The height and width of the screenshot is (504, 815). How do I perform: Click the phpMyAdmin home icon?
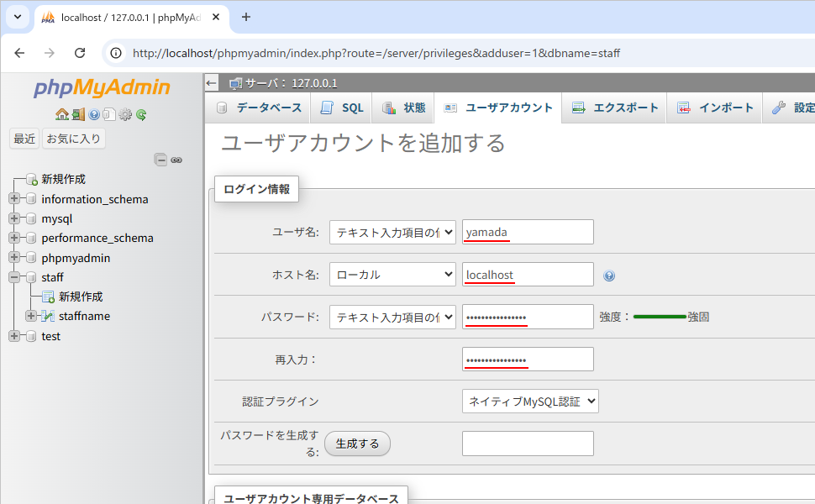click(x=62, y=115)
